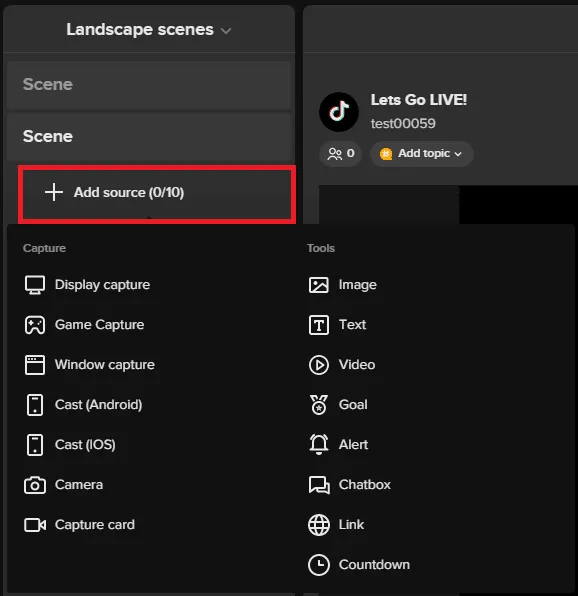Click the Chatbox speech bubbles icon
This screenshot has width=578, height=596.
click(x=319, y=485)
